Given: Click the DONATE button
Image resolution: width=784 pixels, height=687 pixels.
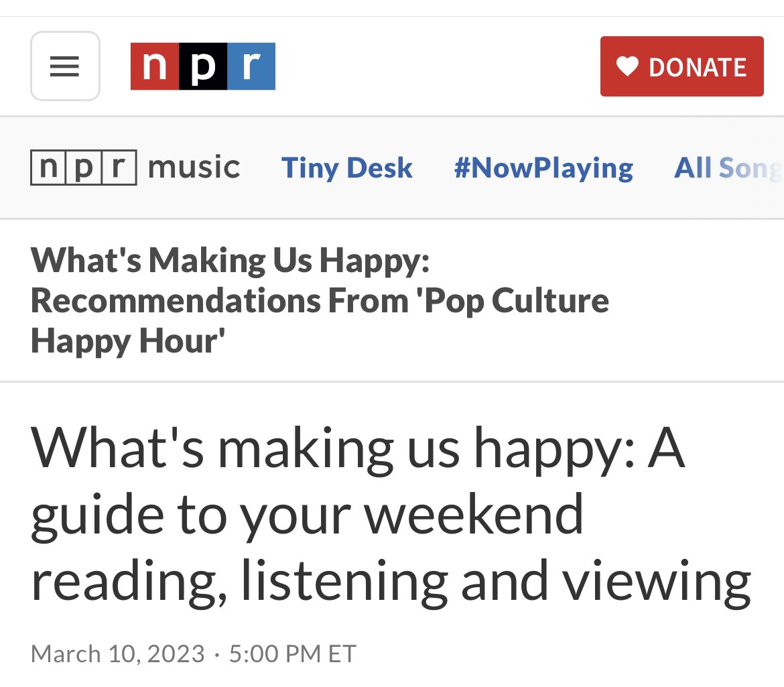Looking at the screenshot, I should click(x=681, y=66).
